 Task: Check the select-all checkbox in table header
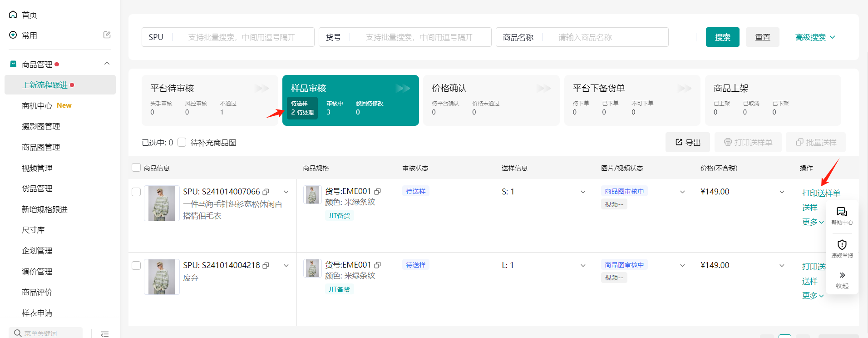pyautogui.click(x=136, y=168)
